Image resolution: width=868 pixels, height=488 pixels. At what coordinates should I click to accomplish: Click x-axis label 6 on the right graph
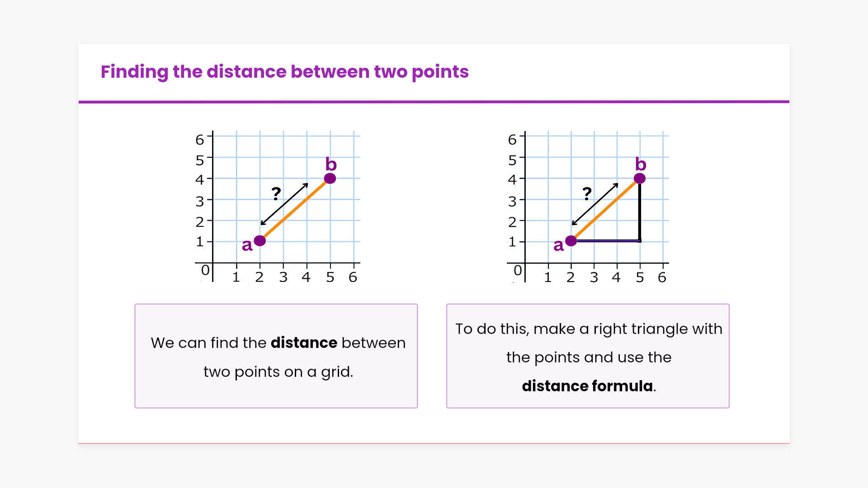coord(662,277)
